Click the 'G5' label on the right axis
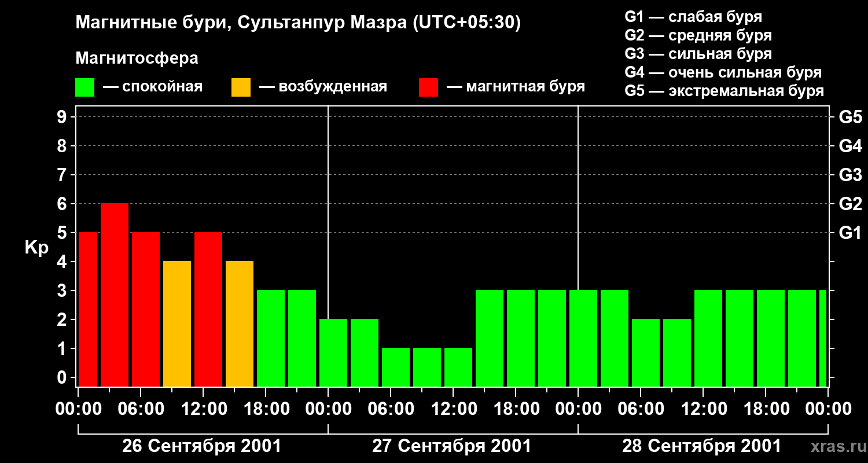Viewport: 868px width, 463px height. (x=851, y=117)
